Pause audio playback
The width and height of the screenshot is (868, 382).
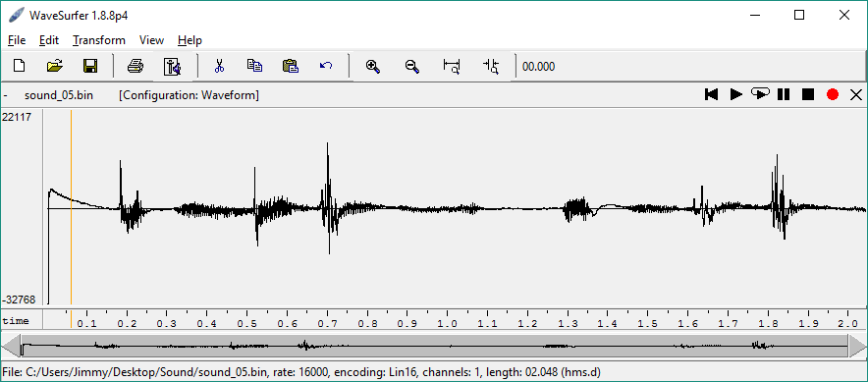[784, 94]
